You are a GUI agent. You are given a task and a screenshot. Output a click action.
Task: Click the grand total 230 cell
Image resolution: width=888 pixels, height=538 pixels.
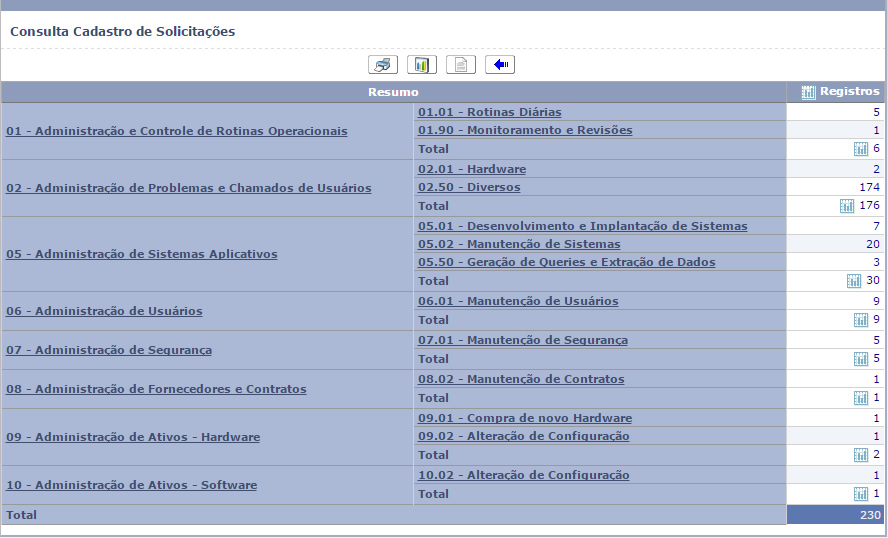tap(836, 515)
